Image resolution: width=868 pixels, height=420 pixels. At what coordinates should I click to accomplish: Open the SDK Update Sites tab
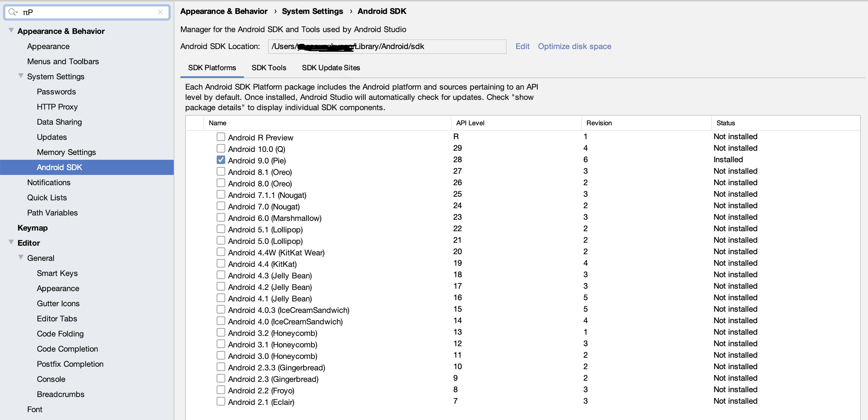pyautogui.click(x=330, y=68)
